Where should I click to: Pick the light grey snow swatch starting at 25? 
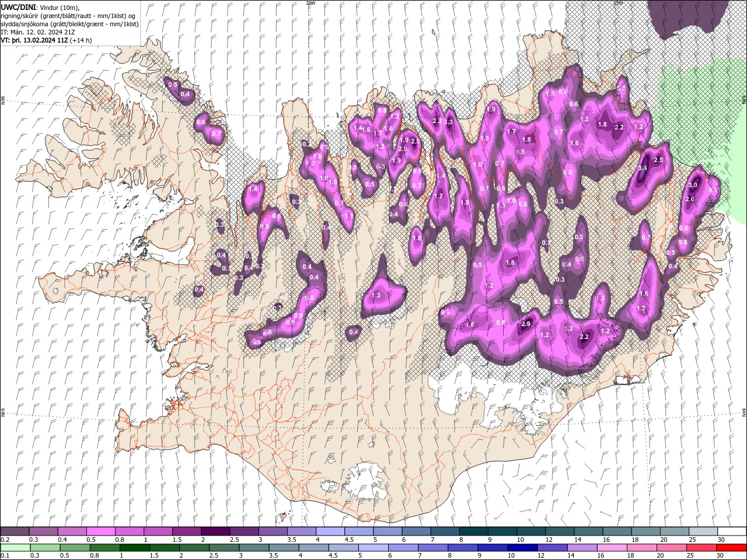tap(703, 531)
